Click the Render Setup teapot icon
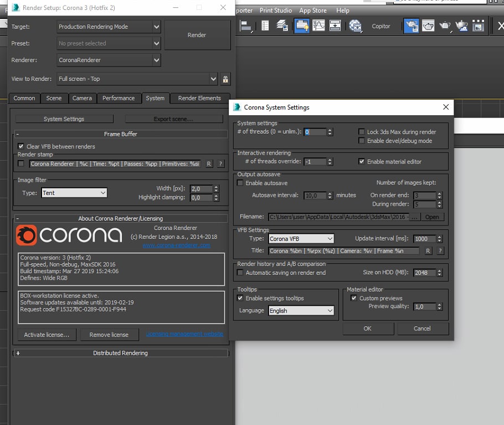 pos(411,25)
